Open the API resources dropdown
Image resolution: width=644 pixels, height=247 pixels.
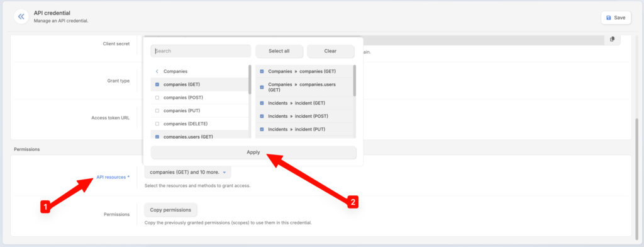click(x=187, y=172)
